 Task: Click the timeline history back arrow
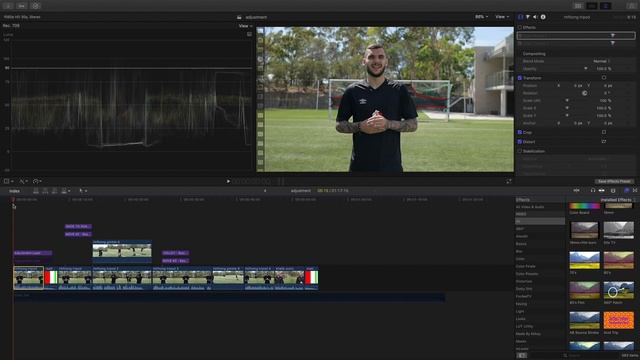pyautogui.click(x=265, y=191)
